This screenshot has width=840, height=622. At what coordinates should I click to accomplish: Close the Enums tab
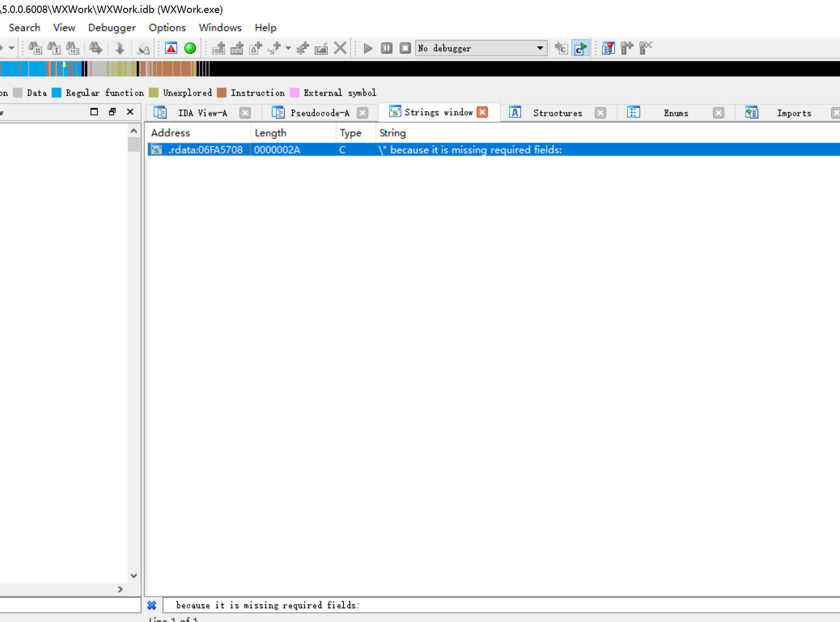click(x=718, y=113)
